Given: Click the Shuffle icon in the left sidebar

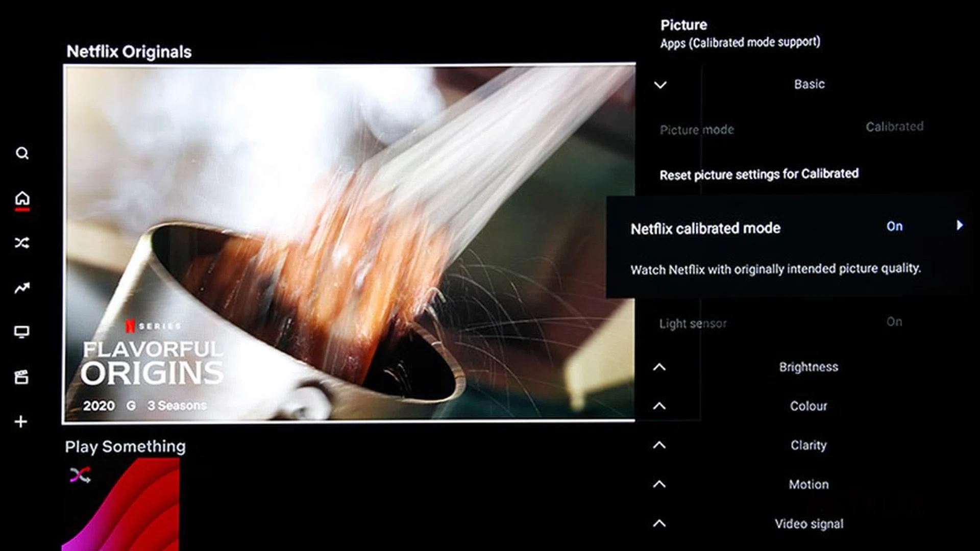Looking at the screenshot, I should [21, 243].
